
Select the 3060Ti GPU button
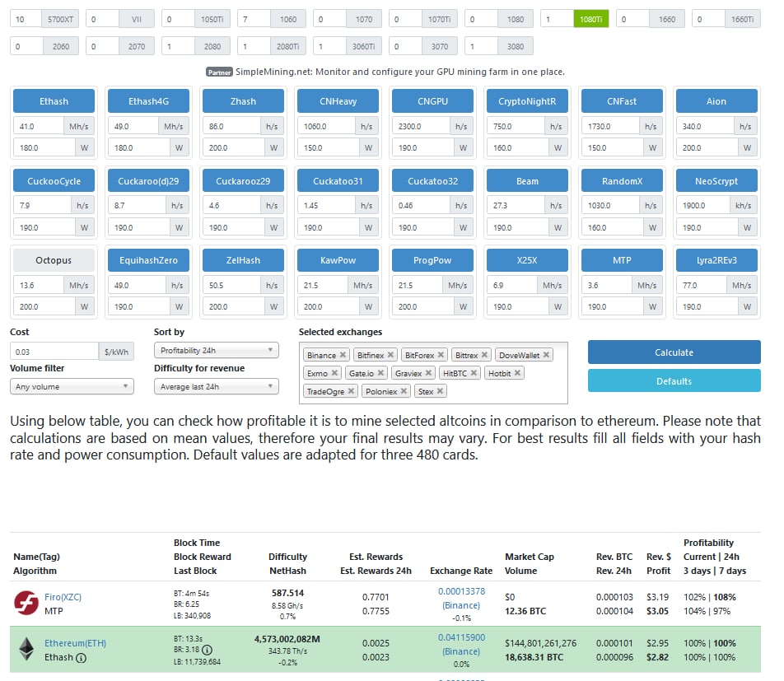point(363,46)
